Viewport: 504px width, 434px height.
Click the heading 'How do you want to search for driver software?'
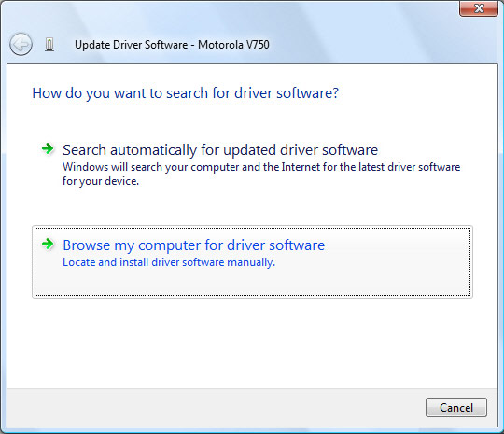pyautogui.click(x=186, y=93)
